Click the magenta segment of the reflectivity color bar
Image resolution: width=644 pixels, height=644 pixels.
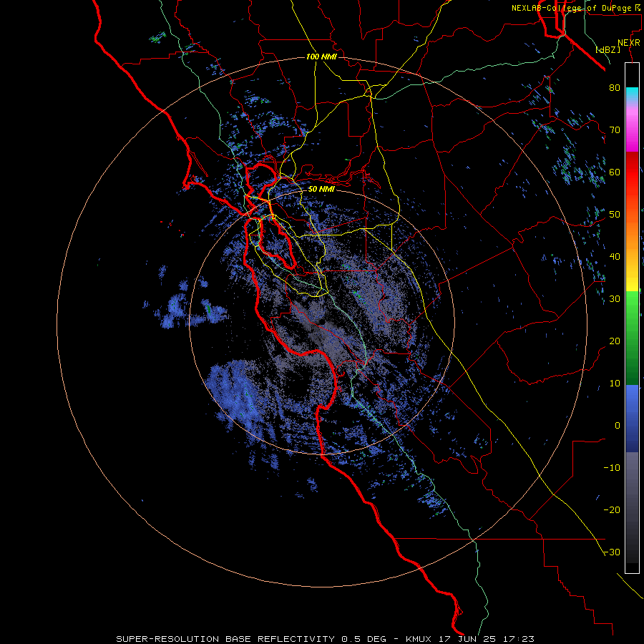[632, 132]
